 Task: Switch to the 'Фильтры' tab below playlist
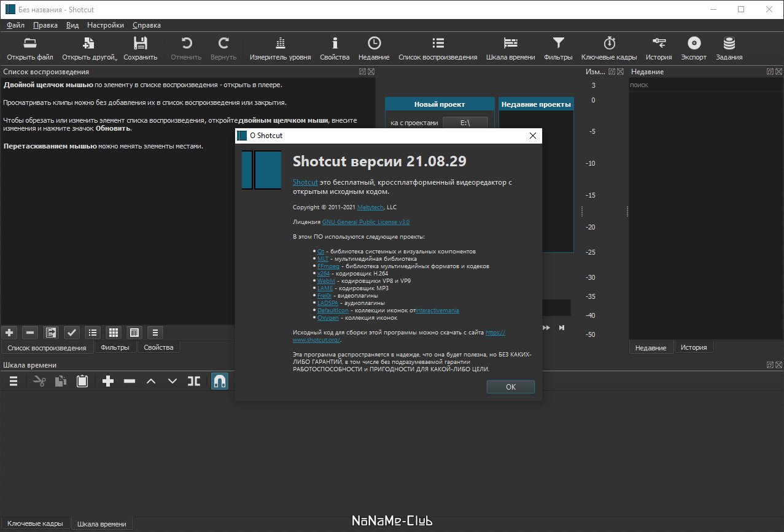[115, 347]
